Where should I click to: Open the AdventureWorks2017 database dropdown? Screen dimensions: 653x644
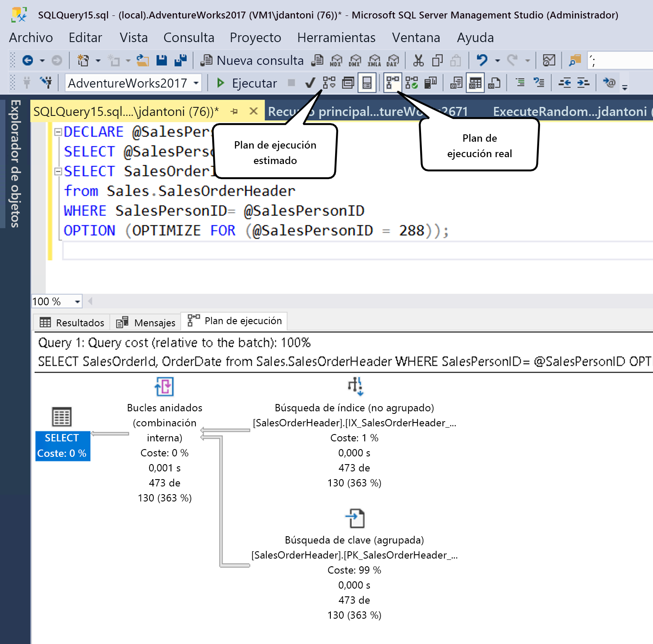point(197,83)
